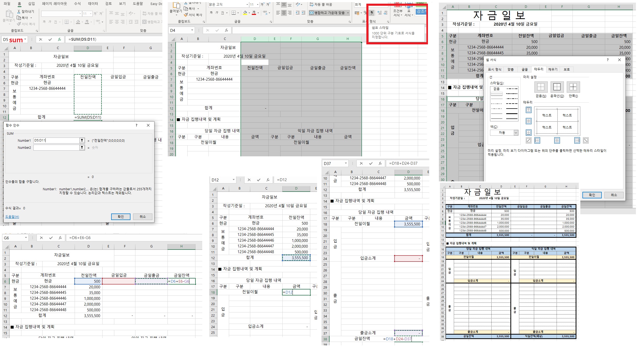
Task: Click the 없음 no-border preset
Action: click(x=541, y=87)
